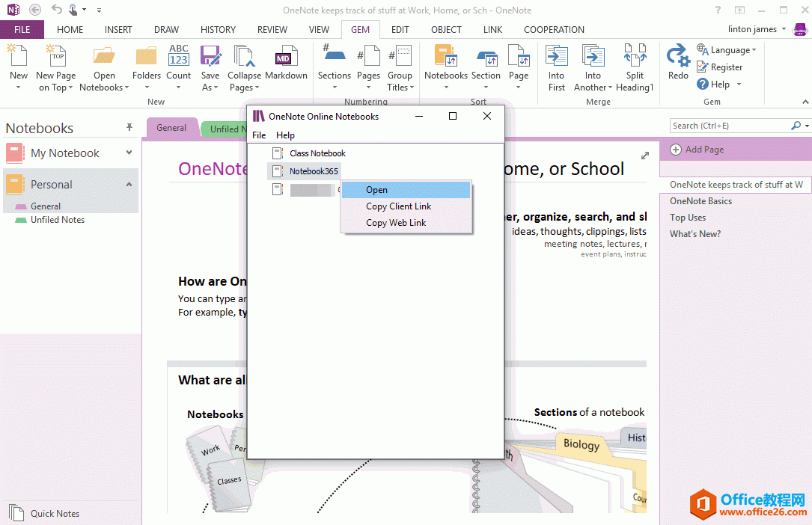Click the Save As icon

pos(210,60)
